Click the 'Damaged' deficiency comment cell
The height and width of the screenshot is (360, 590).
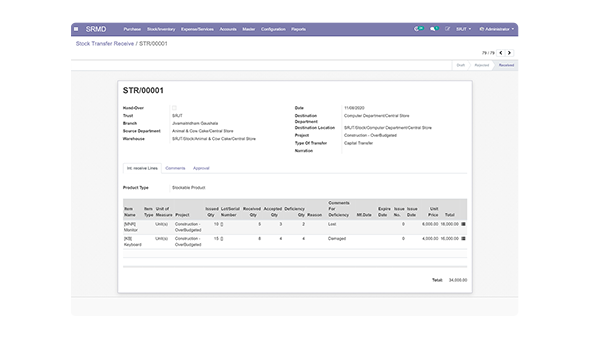click(337, 238)
